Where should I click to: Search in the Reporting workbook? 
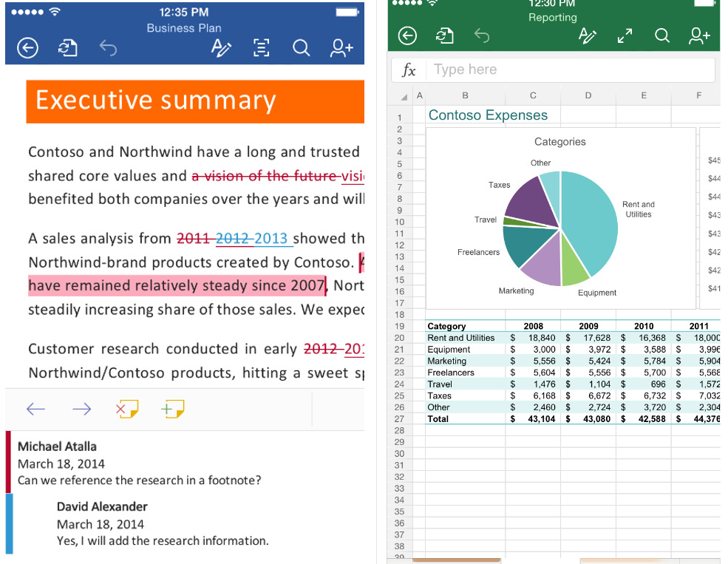click(662, 35)
